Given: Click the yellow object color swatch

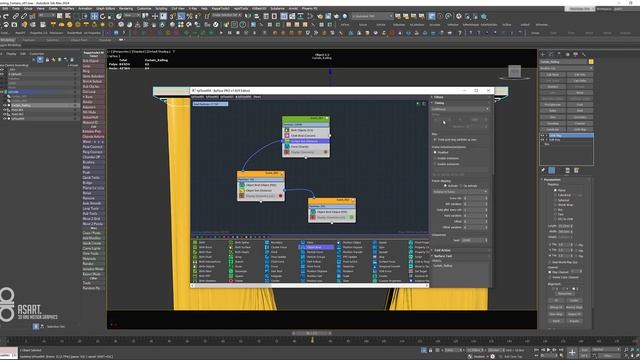Looking at the screenshot, I should [x=591, y=62].
